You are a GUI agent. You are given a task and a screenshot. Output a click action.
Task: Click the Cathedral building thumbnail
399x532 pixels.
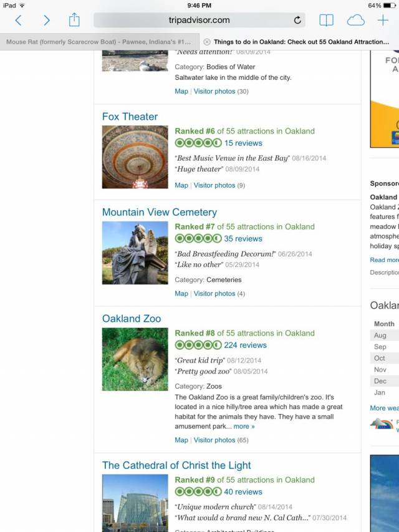[x=135, y=503]
